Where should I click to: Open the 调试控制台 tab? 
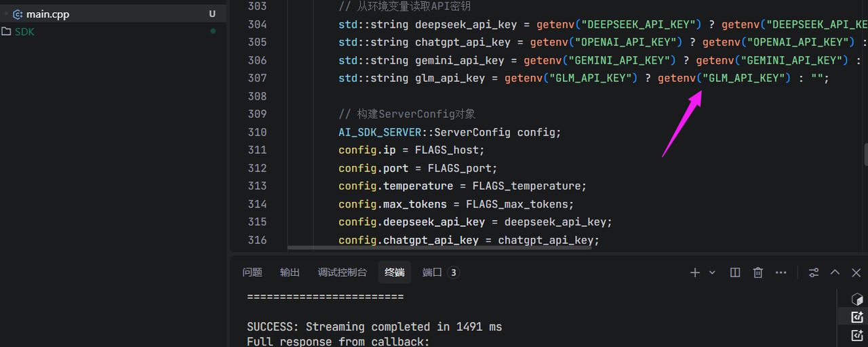pyautogui.click(x=342, y=272)
